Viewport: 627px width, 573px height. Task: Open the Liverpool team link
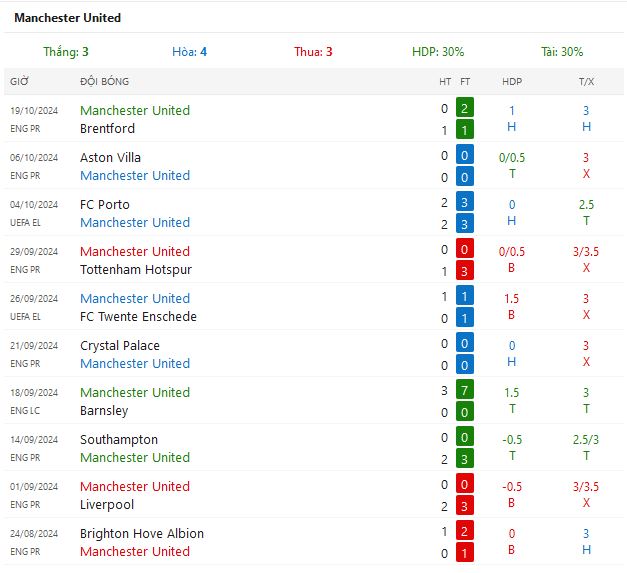(x=107, y=505)
